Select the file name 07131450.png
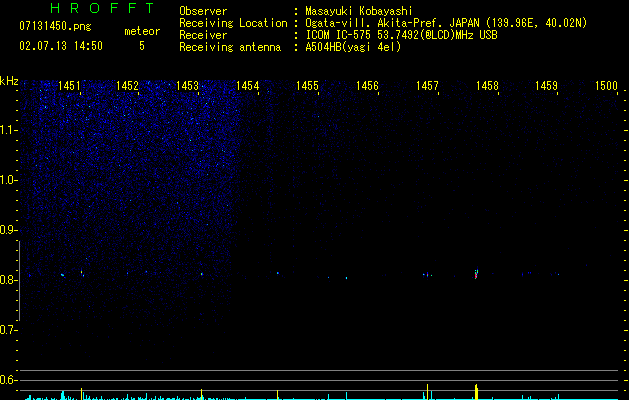This screenshot has height=400, width=629. 55,27
